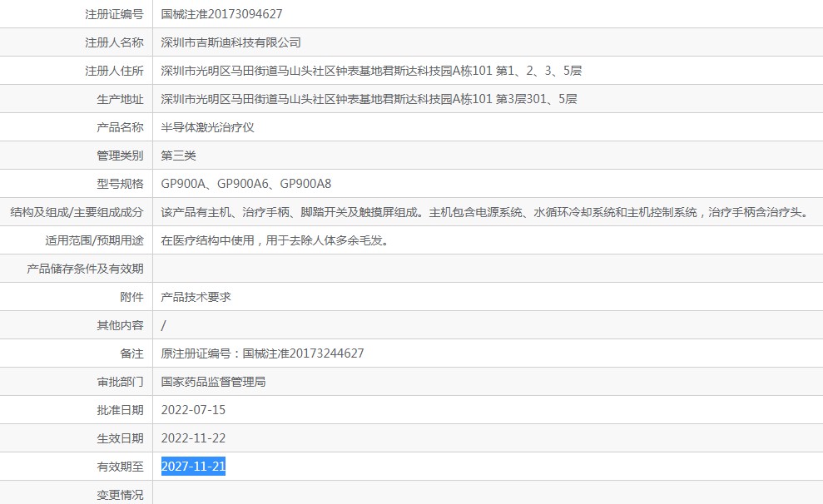
Task: Click the 备注 label
Action: pos(131,354)
